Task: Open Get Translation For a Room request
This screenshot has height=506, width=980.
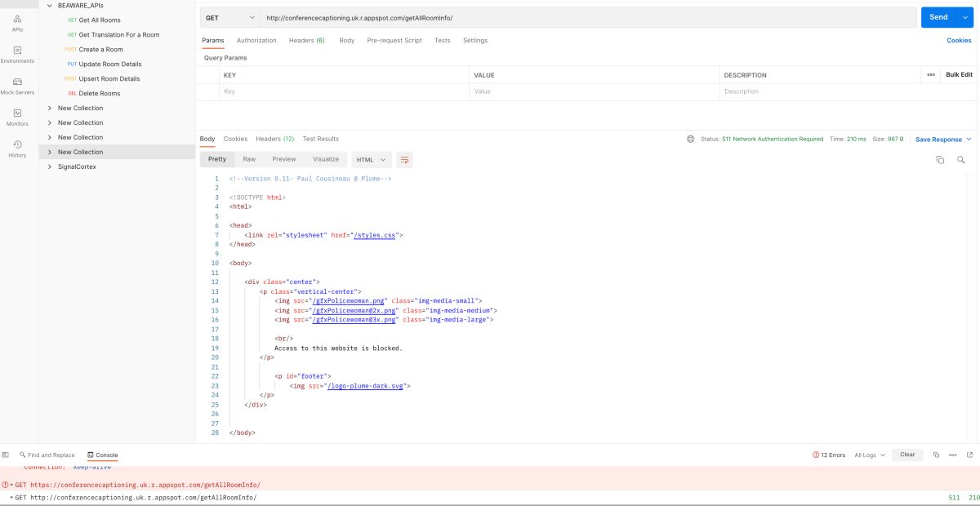Action: 119,34
